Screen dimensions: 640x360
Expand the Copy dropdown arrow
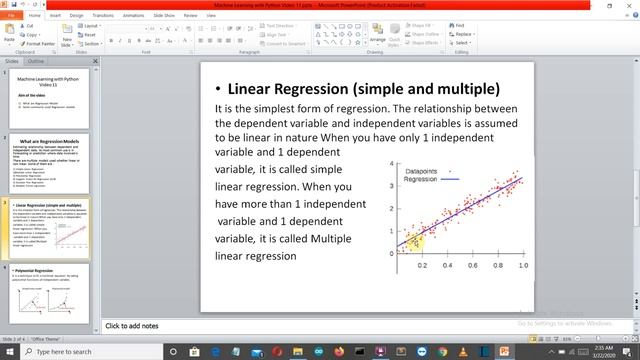39,35
